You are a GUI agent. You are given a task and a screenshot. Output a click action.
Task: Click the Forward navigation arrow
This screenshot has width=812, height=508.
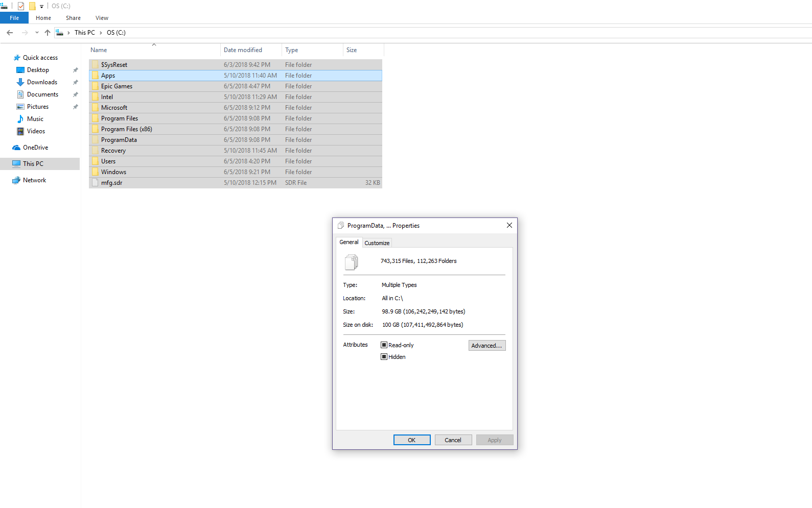(x=25, y=33)
